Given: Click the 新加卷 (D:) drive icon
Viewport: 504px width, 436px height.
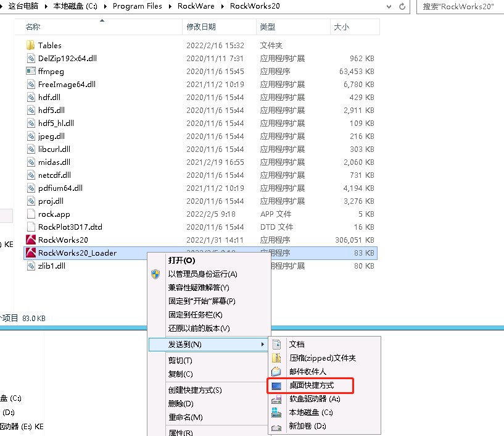Looking at the screenshot, I should pos(276,427).
